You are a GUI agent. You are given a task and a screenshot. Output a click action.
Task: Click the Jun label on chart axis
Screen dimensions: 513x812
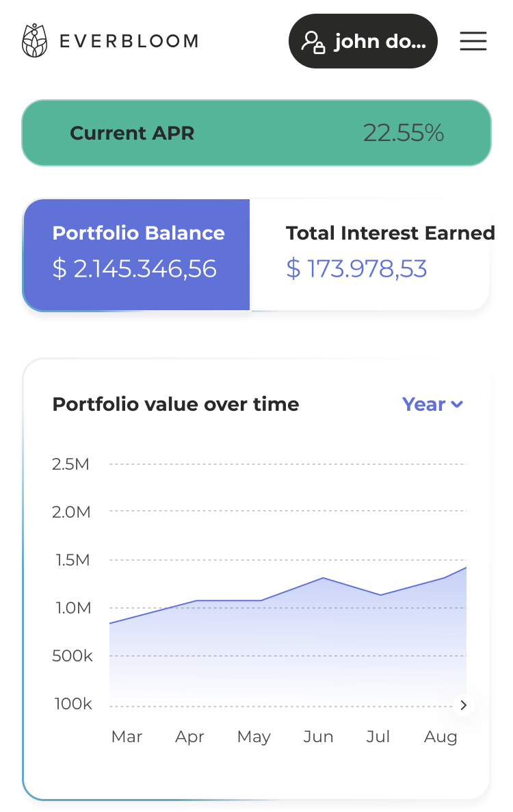click(x=318, y=737)
